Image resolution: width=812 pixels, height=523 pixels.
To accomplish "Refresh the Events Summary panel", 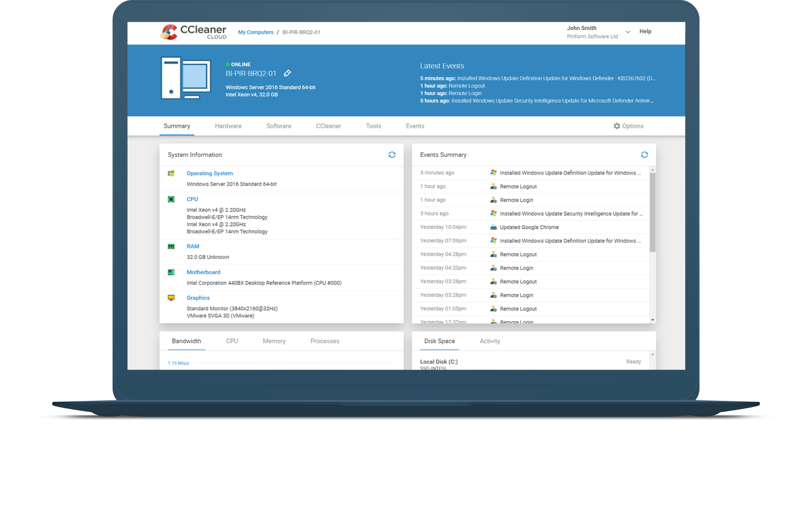I will (x=645, y=155).
